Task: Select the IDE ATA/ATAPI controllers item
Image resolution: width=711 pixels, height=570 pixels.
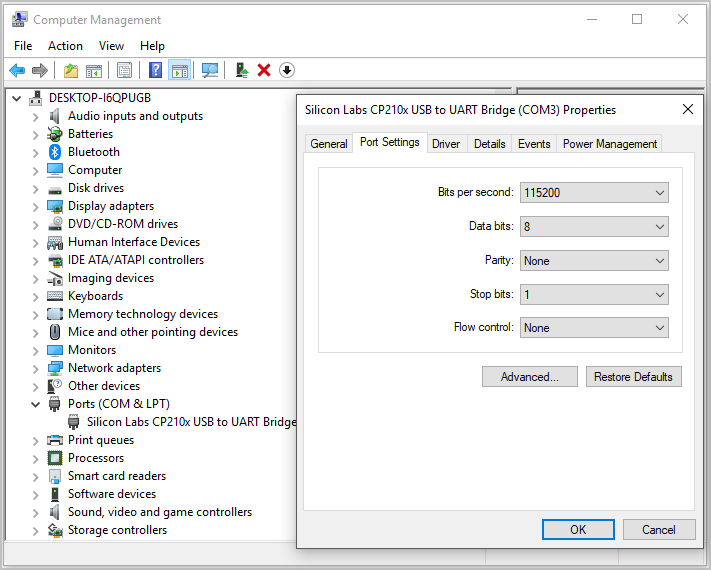Action: 136,260
